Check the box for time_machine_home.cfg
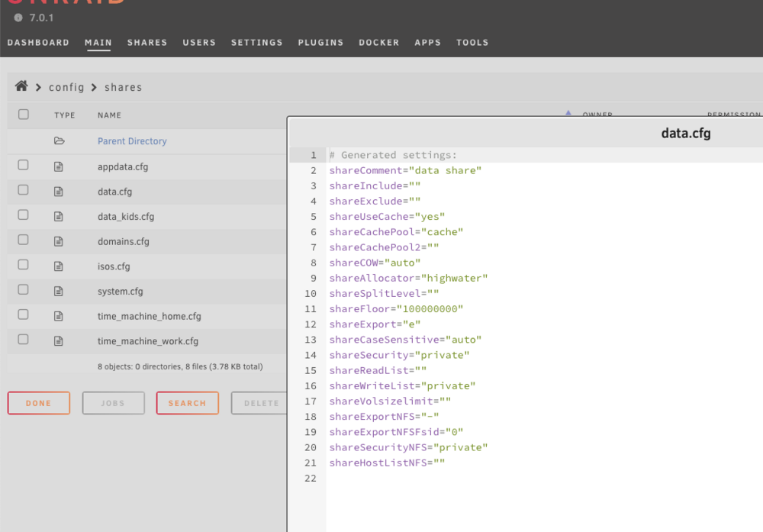 coord(23,314)
